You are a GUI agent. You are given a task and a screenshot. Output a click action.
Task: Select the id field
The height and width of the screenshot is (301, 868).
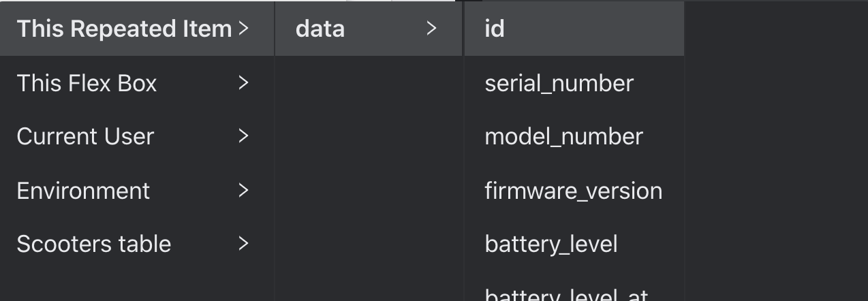[574, 29]
